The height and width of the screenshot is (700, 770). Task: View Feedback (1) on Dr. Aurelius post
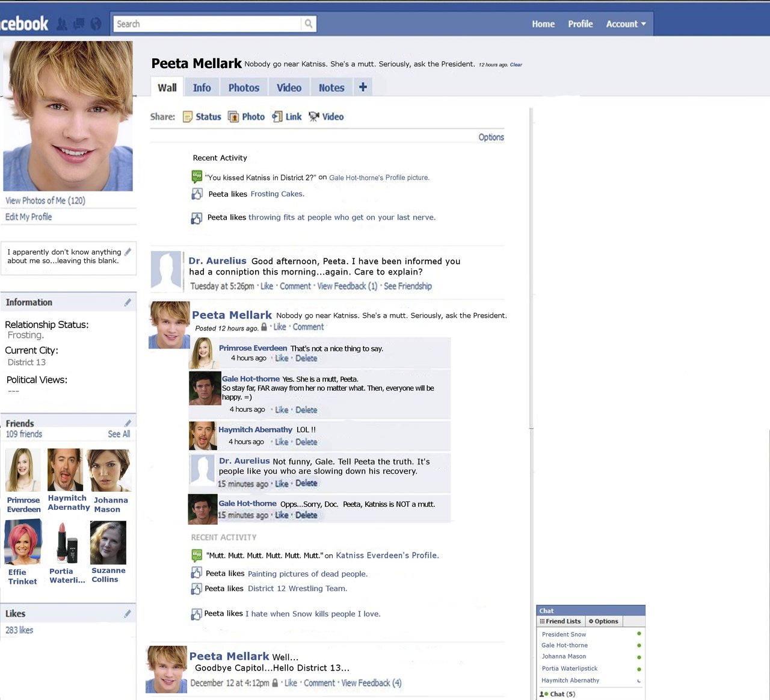[348, 287]
